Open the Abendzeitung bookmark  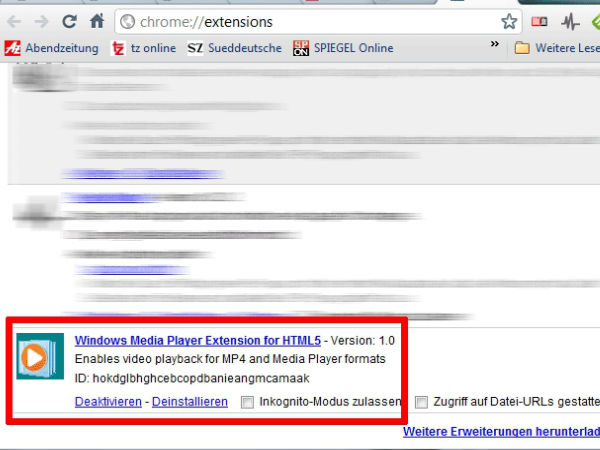[52, 47]
